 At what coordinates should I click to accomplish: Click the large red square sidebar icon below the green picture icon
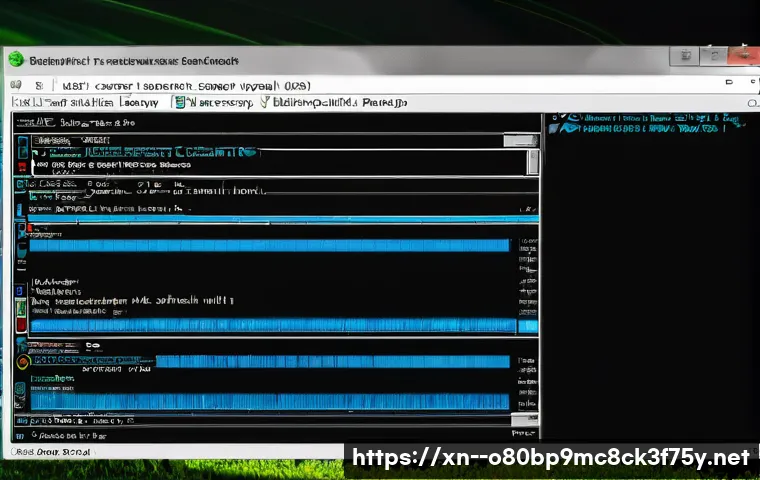pyautogui.click(x=21, y=324)
